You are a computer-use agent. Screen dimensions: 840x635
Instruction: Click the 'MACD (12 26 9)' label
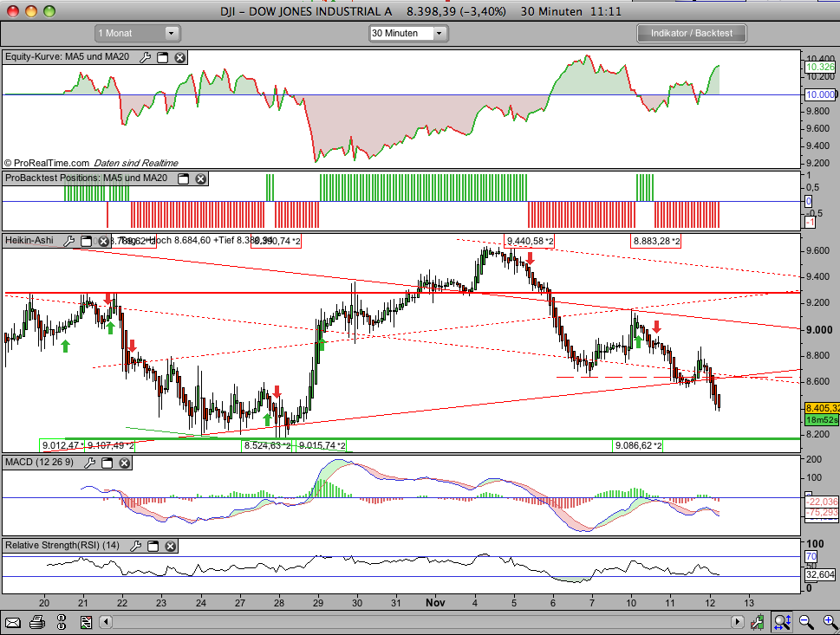(39, 462)
